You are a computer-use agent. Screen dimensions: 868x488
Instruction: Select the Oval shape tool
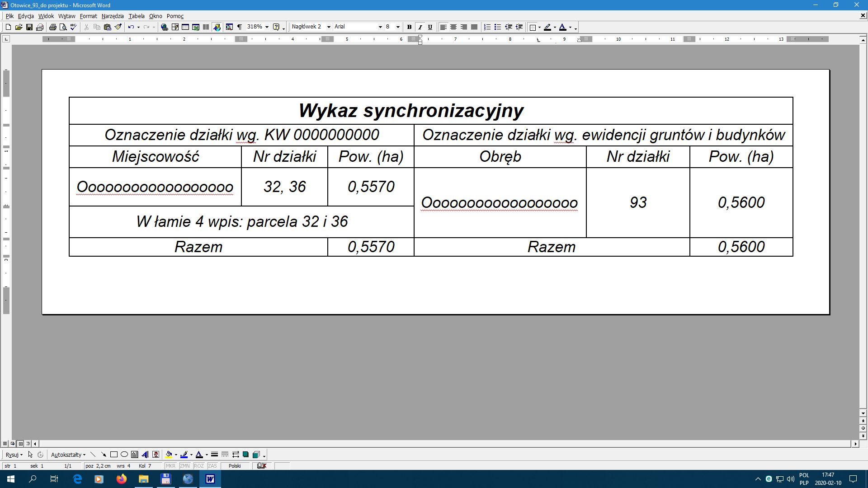(x=124, y=455)
